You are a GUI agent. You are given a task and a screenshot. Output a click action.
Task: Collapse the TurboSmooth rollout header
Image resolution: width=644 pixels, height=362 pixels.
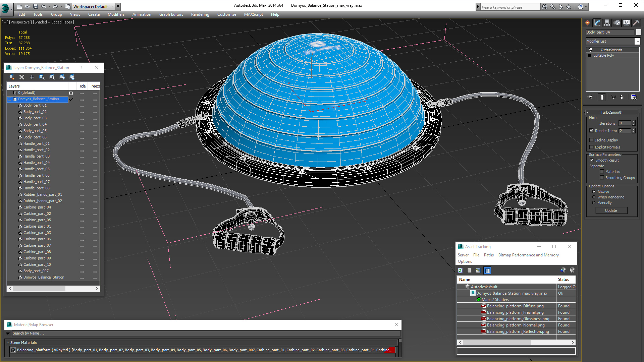coord(611,112)
